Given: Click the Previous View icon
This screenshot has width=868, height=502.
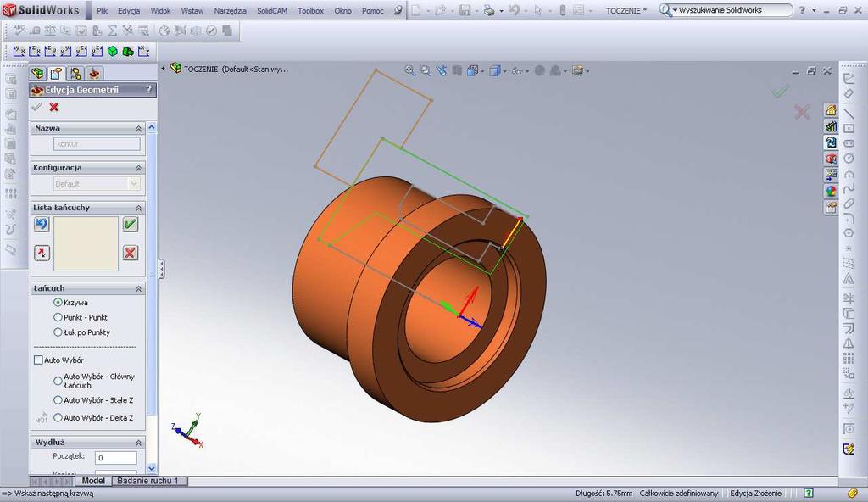Looking at the screenshot, I should click(x=441, y=70).
